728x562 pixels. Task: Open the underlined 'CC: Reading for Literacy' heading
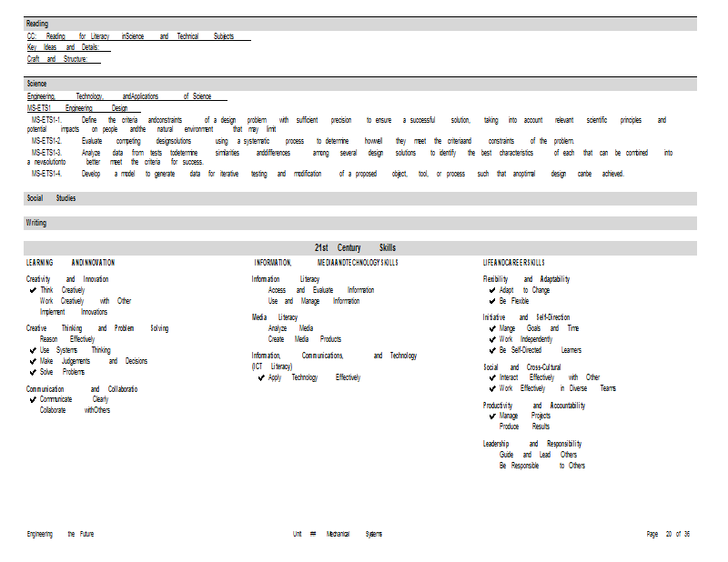pyautogui.click(x=139, y=36)
